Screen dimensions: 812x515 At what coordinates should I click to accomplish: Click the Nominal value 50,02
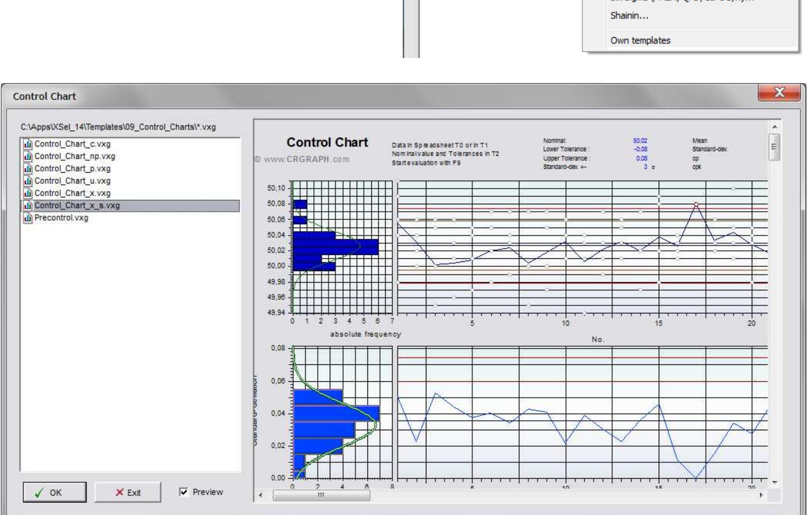click(640, 141)
